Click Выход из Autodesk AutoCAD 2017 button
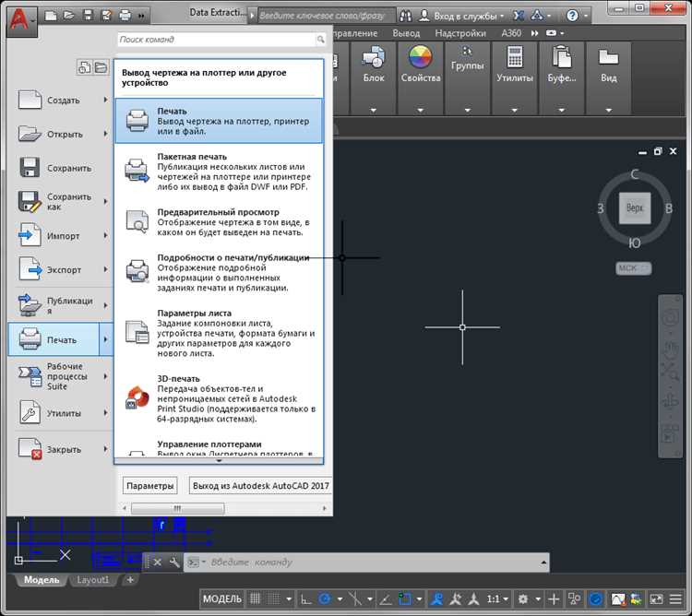This screenshot has width=692, height=616. (260, 485)
